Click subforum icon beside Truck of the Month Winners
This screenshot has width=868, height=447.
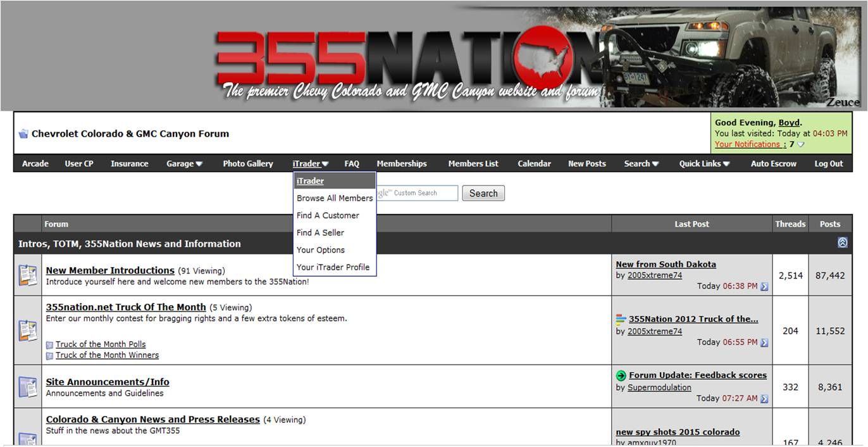(x=50, y=356)
